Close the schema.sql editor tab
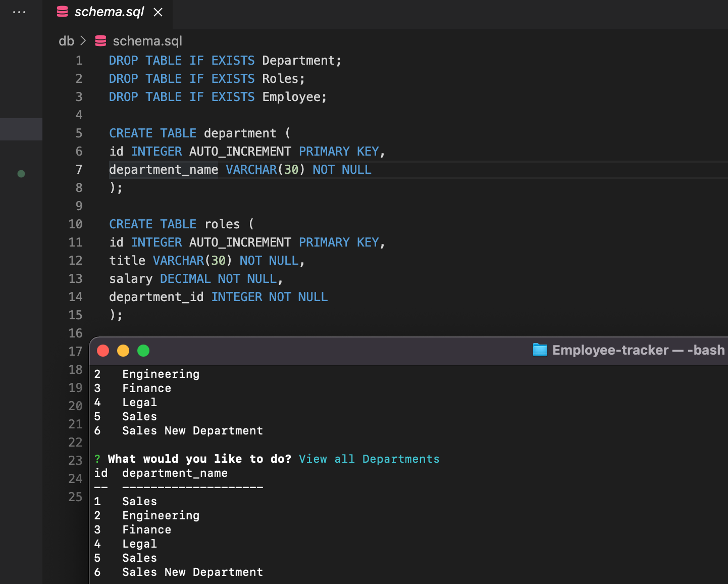Viewport: 728px width, 584px height. pos(158,12)
